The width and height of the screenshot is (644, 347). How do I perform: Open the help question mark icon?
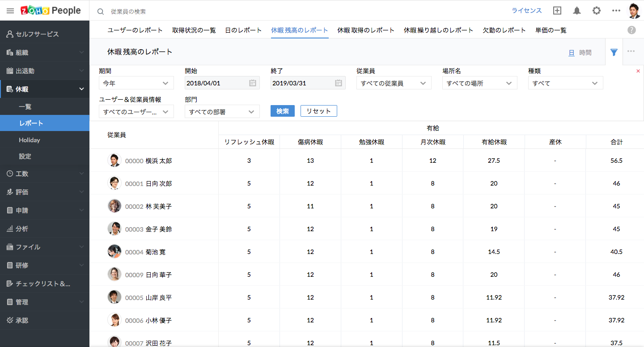click(631, 30)
